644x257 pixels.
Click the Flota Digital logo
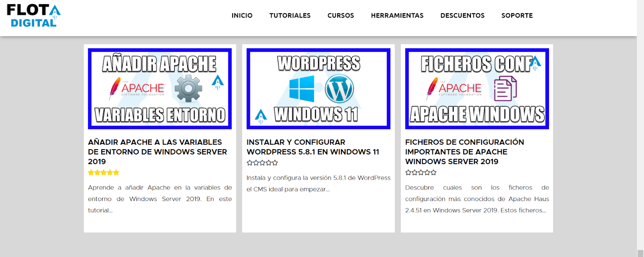[33, 16]
